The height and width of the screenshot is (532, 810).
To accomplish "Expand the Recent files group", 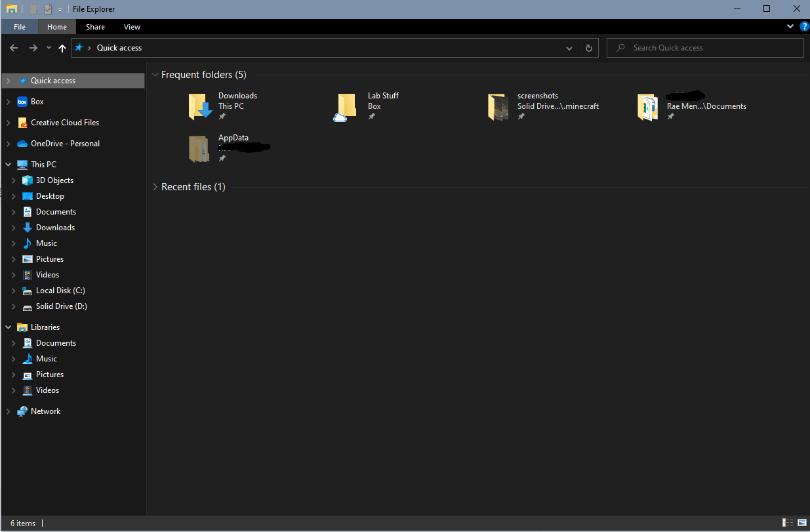I will click(155, 187).
